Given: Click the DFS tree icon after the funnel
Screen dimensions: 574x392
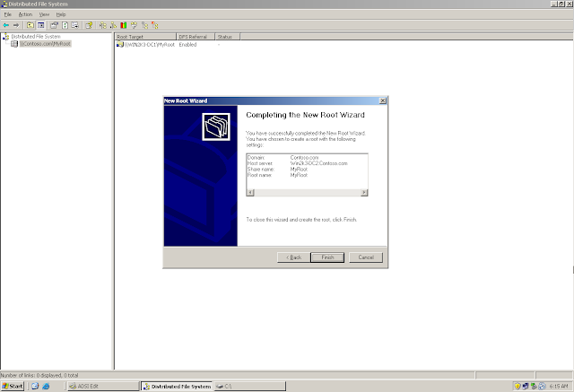Looking at the screenshot, I should [144, 25].
